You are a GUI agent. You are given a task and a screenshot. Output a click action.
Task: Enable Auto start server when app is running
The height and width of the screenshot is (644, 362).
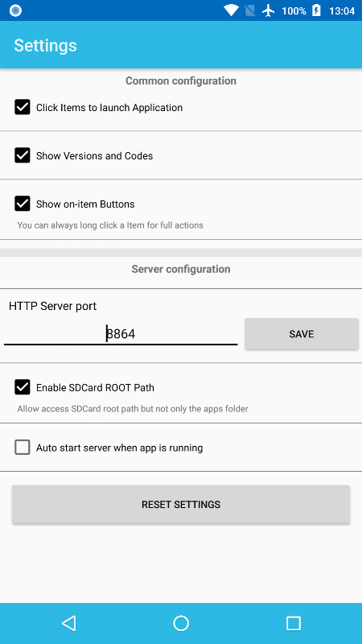23,448
